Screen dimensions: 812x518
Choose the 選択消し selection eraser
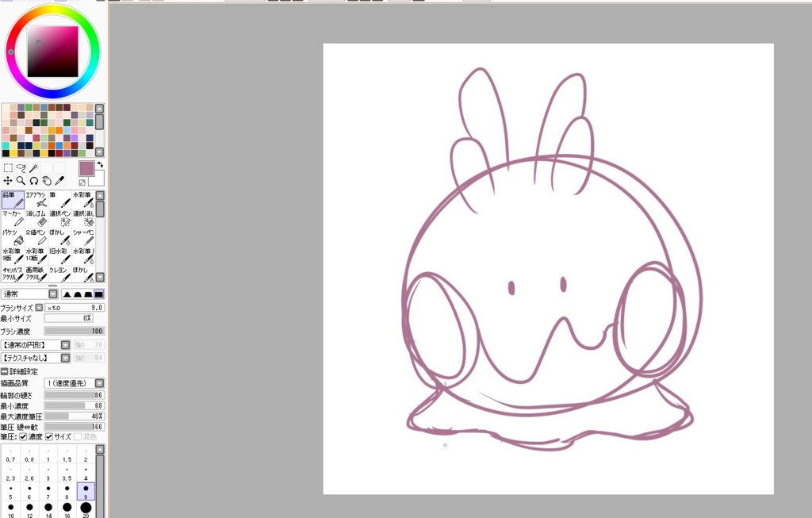82,219
